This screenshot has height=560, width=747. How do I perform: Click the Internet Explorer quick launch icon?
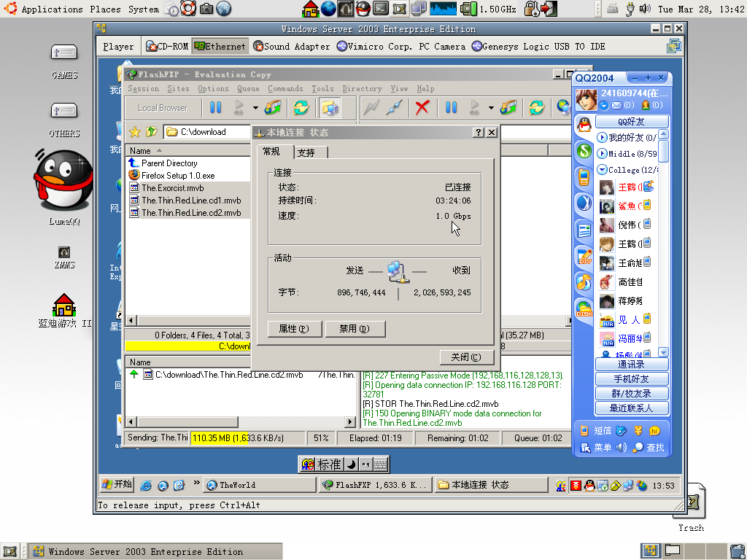pos(146,485)
